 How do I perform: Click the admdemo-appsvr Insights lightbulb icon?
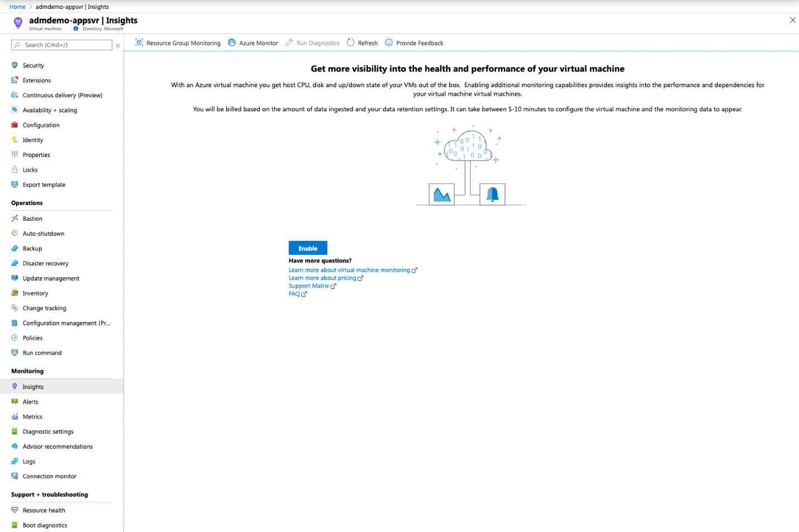(18, 23)
